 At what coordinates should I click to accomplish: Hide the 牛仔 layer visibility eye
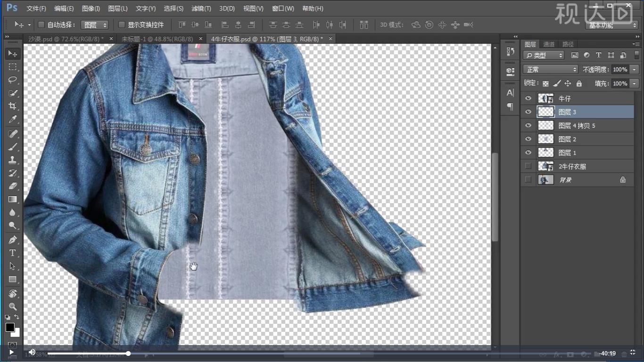[x=528, y=99]
